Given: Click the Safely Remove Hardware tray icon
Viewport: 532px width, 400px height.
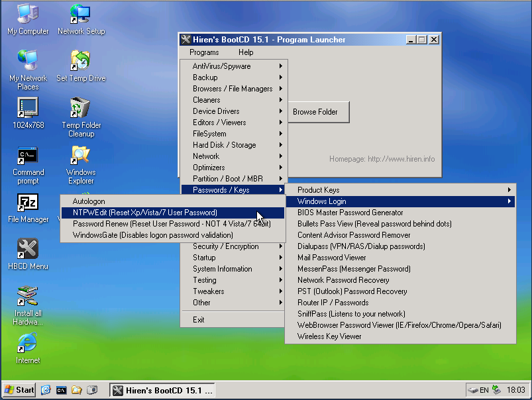Looking at the screenshot, I should 496,390.
